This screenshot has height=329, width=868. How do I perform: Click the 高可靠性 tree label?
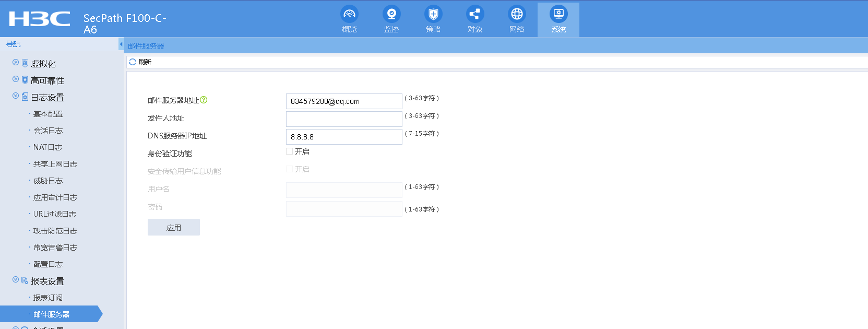point(47,80)
